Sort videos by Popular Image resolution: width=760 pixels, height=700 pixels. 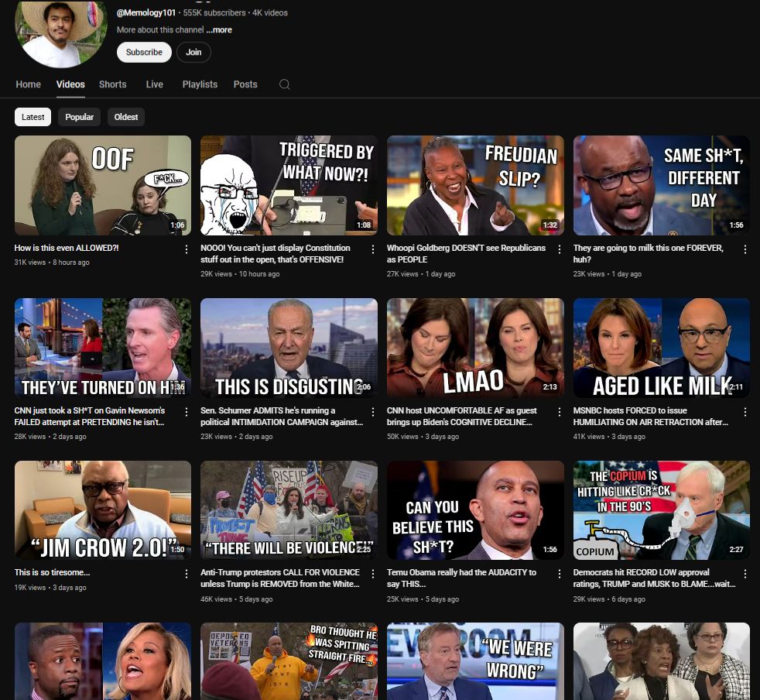click(x=80, y=117)
